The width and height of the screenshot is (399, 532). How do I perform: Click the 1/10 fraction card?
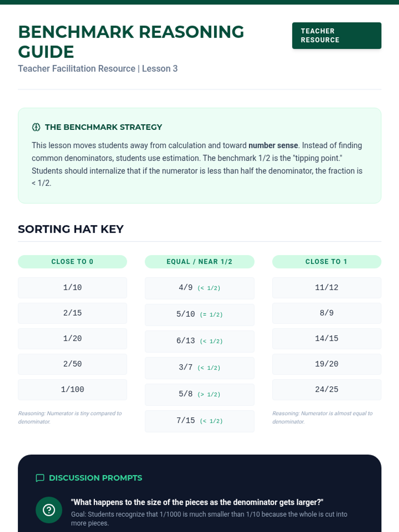click(72, 288)
